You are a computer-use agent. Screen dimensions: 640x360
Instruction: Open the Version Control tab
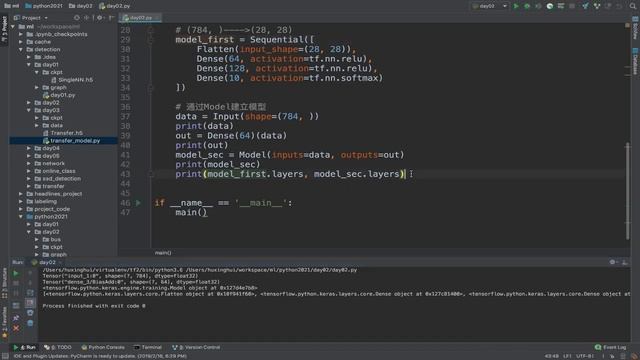tap(196, 347)
